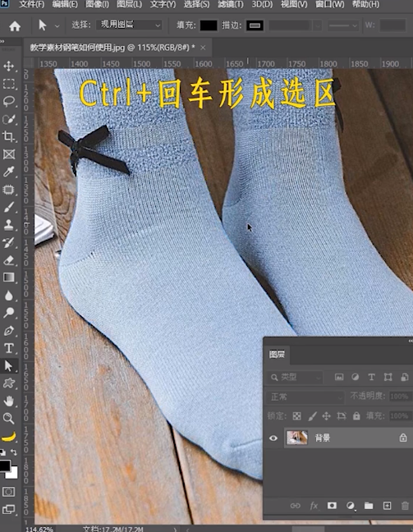Go to the Home screen

click(15, 26)
